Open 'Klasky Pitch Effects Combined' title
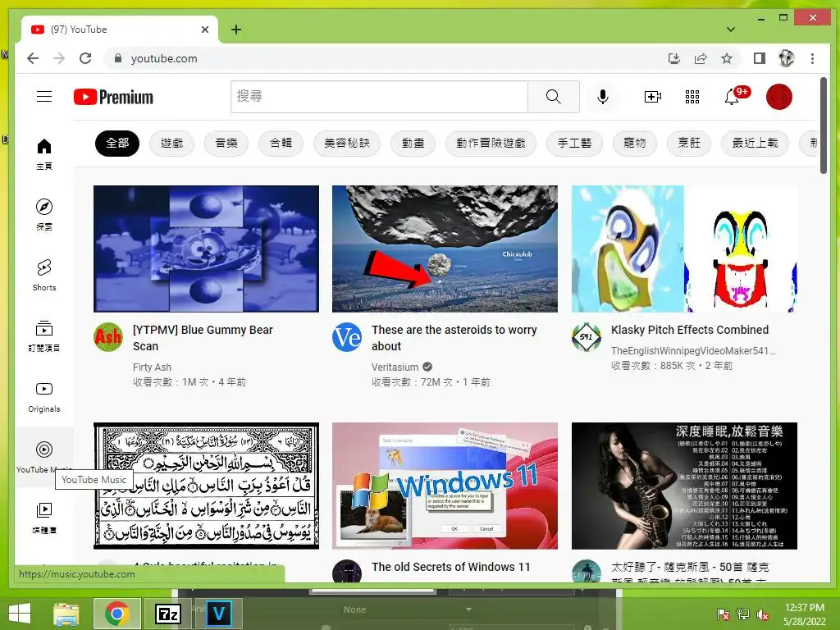The height and width of the screenshot is (630, 840). [689, 330]
